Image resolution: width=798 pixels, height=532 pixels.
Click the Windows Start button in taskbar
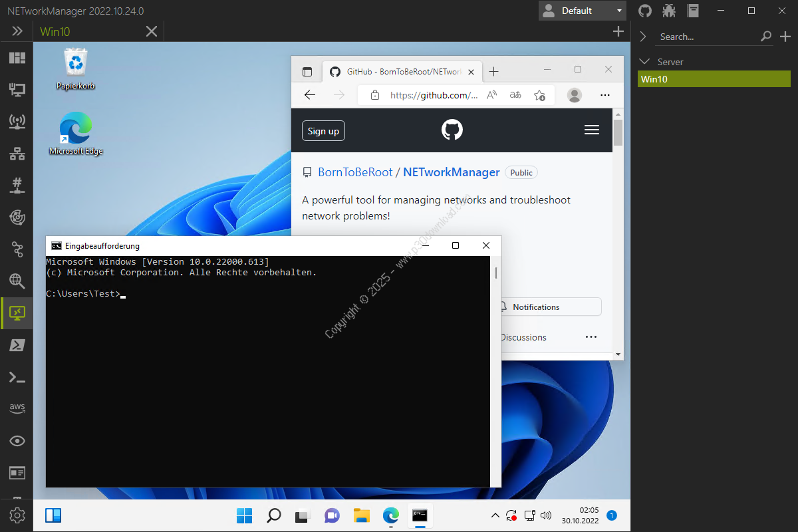[x=244, y=515]
